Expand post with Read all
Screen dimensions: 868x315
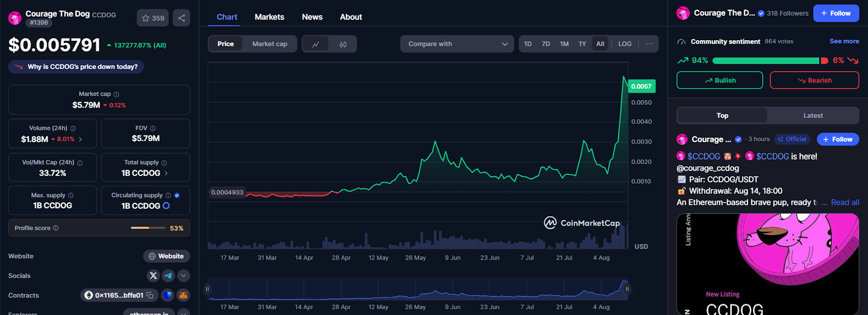845,203
